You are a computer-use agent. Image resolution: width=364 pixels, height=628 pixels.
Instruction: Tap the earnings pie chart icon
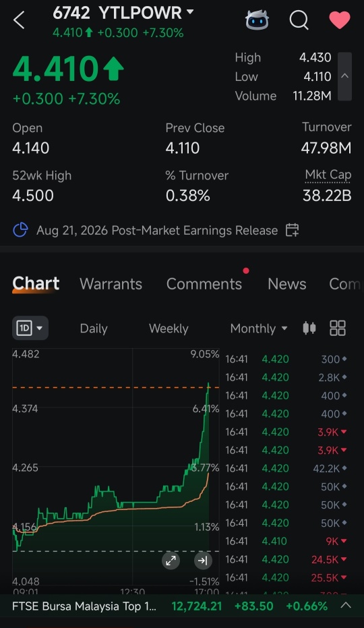pyautogui.click(x=20, y=230)
